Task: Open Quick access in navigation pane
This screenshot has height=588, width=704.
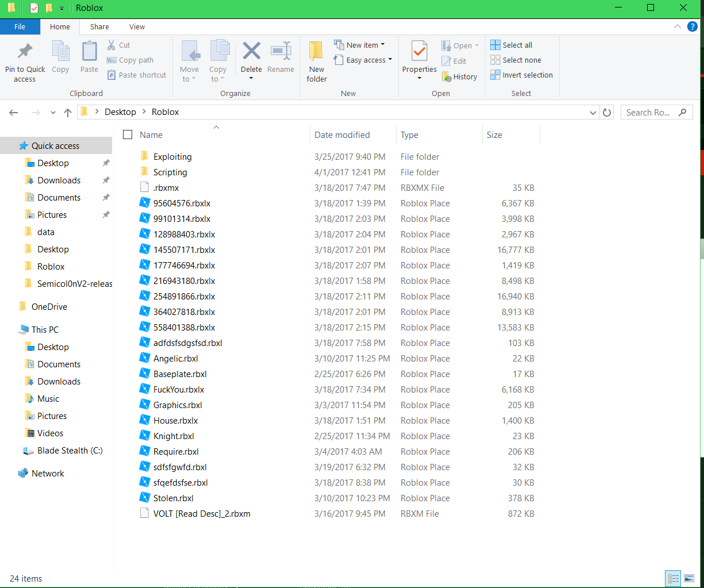Action: click(x=55, y=146)
